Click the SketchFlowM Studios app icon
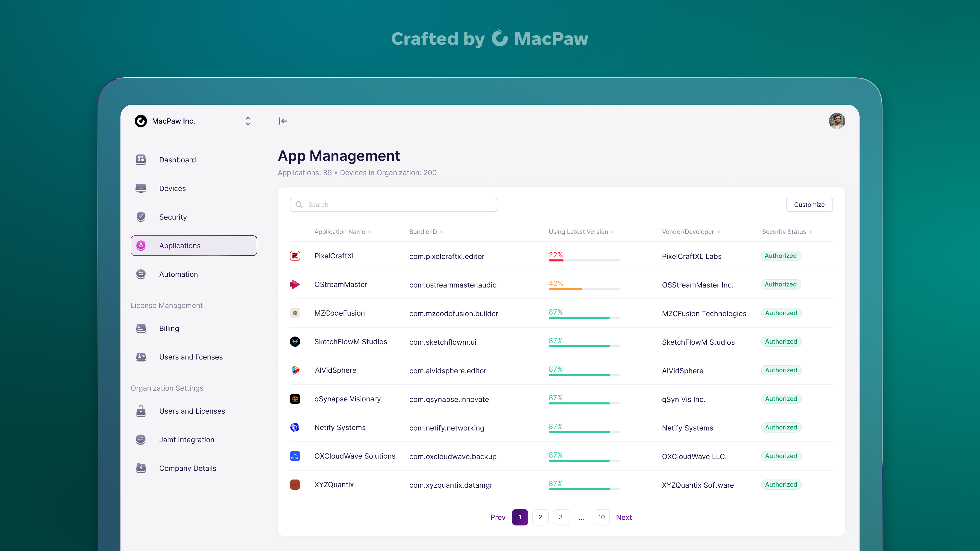The width and height of the screenshot is (980, 551). point(295,341)
